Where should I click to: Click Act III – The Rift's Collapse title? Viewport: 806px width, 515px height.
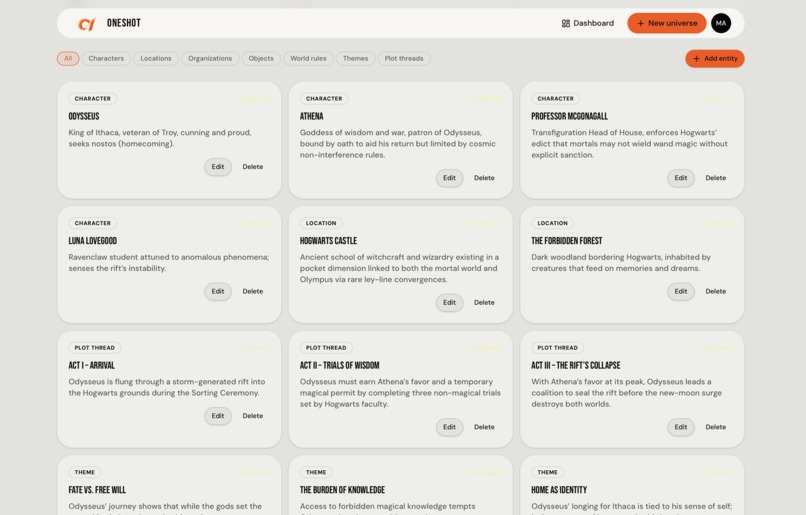click(576, 365)
